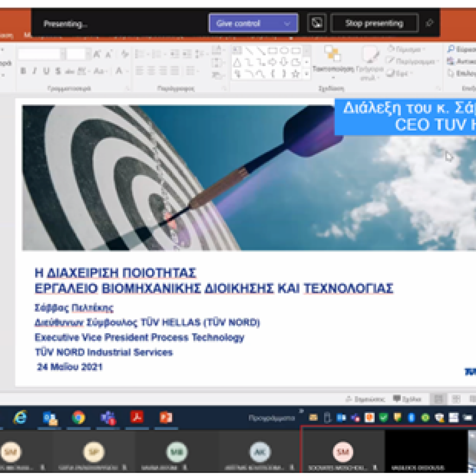Open Outlook from the taskbar
The image size is (476, 476).
(x=49, y=418)
